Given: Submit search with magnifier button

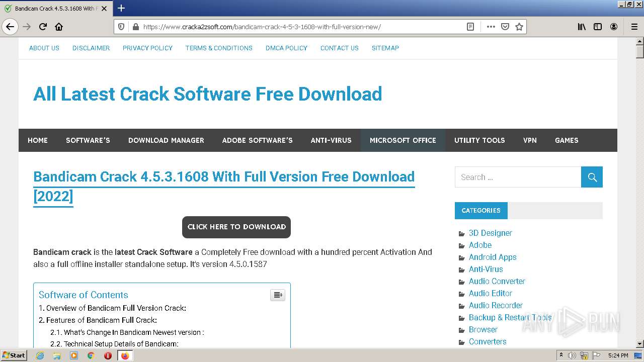Looking at the screenshot, I should pos(592,177).
